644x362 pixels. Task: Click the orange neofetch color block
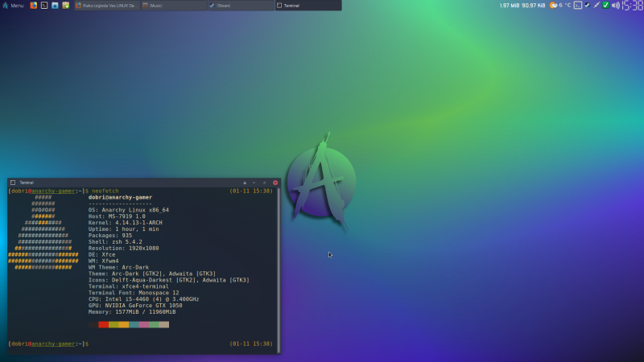[x=124, y=325]
